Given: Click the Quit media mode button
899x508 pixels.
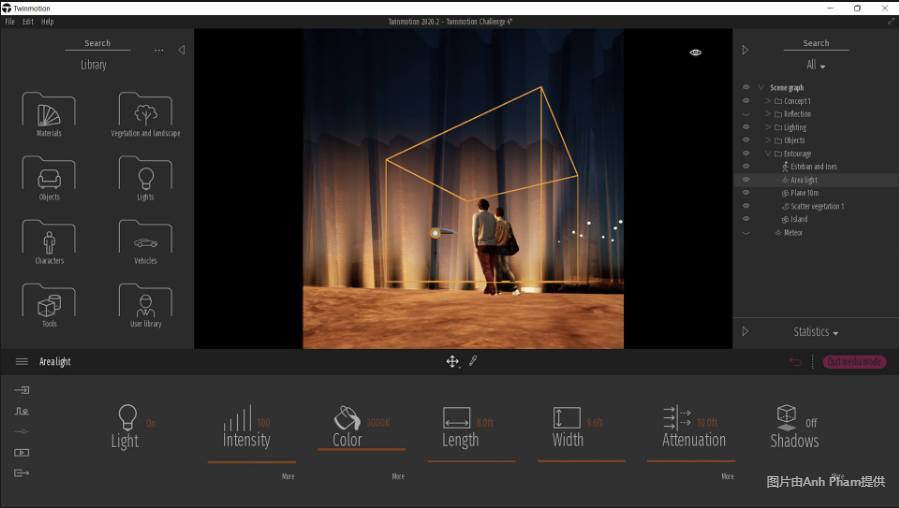Looking at the screenshot, I should (854, 362).
